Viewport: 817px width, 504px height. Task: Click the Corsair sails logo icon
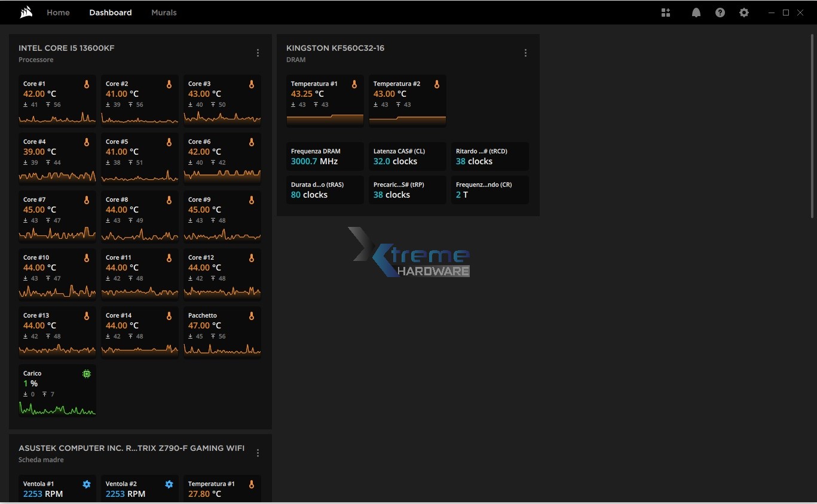point(26,13)
